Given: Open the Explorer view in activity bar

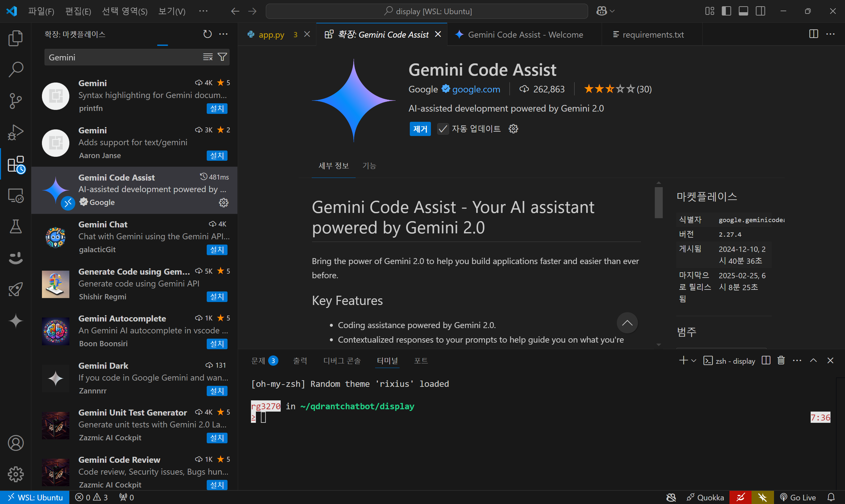Looking at the screenshot, I should [x=16, y=38].
